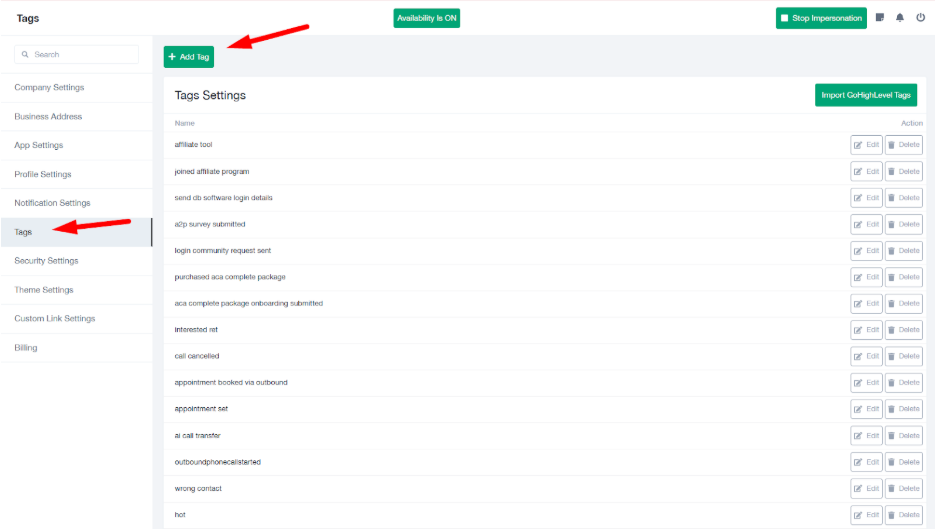Click the Add Tag button
The width and height of the screenshot is (935, 531).
point(189,57)
